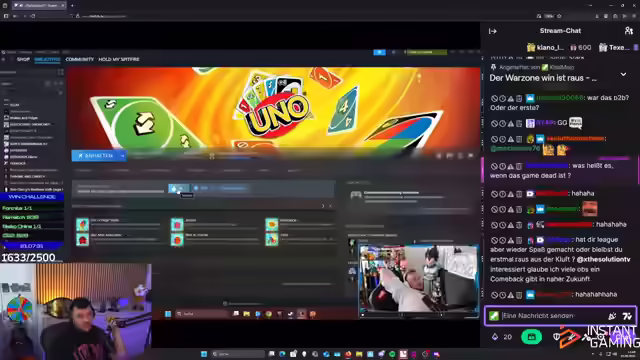The height and width of the screenshot is (360, 640).
Task: Open the channel points balance showing 20
Action: tap(502, 337)
